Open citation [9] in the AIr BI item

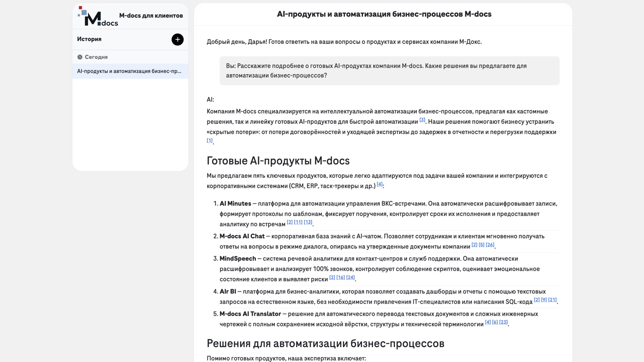click(x=544, y=300)
